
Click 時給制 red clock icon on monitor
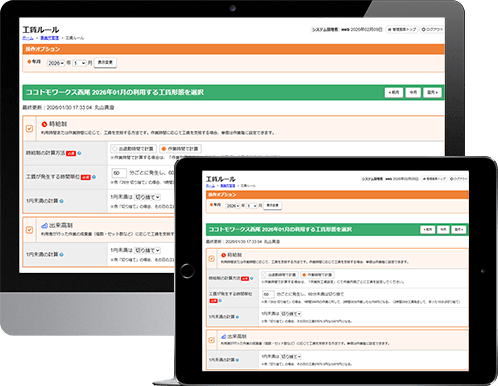click(x=44, y=124)
